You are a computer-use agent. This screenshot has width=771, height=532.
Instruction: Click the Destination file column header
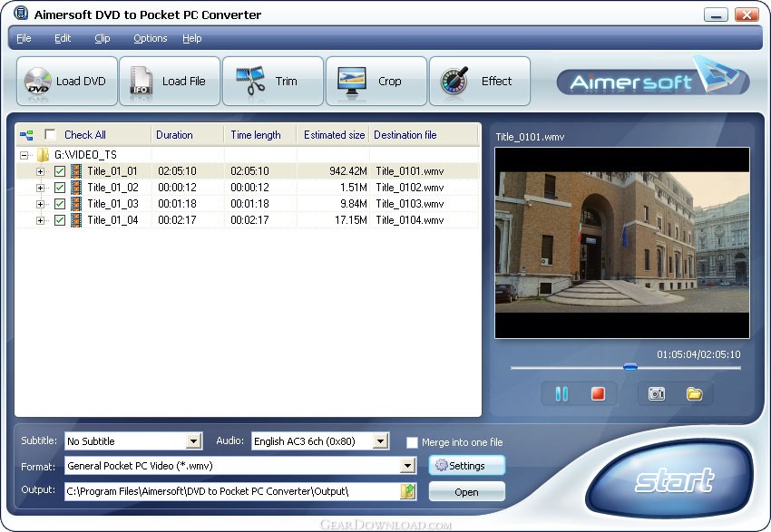(x=424, y=135)
